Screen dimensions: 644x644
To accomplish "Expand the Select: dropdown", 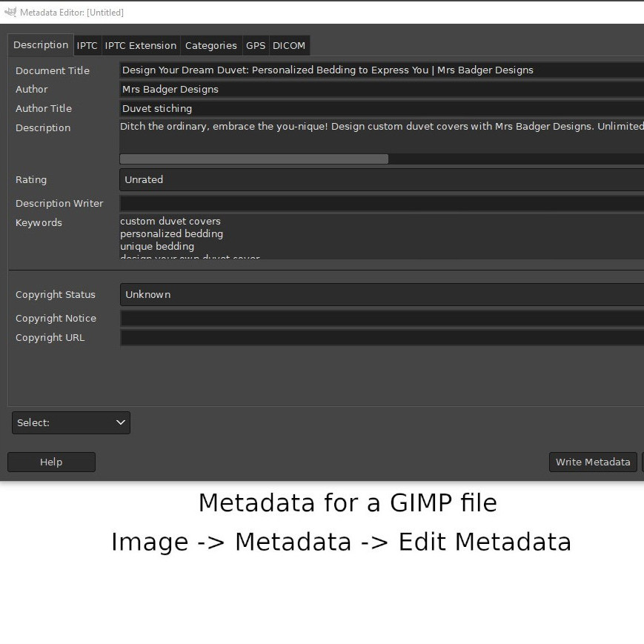I will pos(71,423).
